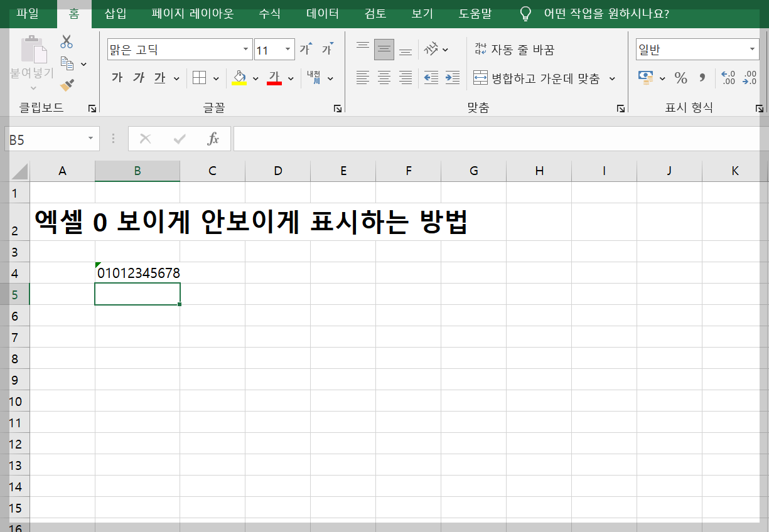769x532 pixels.
Task: Open fill color dropdown arrow
Action: click(255, 78)
